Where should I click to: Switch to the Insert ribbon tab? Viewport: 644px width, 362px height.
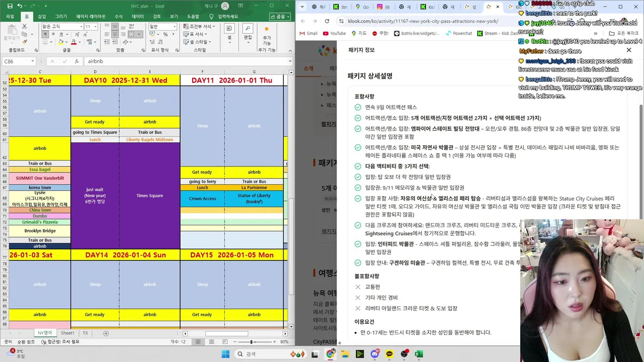tap(42, 17)
